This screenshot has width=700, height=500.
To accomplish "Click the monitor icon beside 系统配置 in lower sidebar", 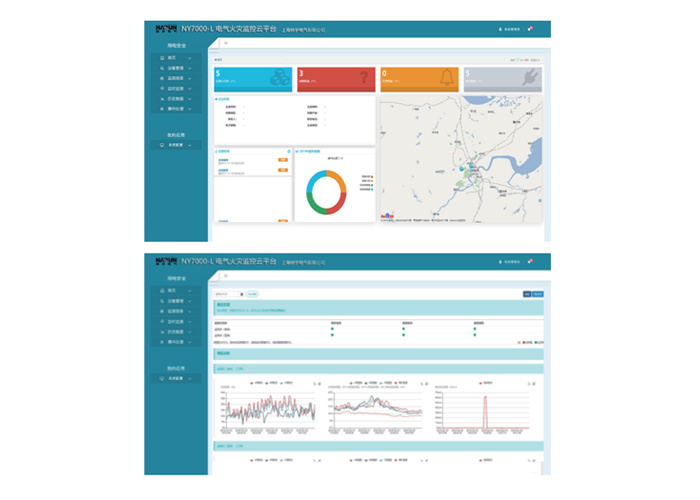I will pyautogui.click(x=161, y=379).
